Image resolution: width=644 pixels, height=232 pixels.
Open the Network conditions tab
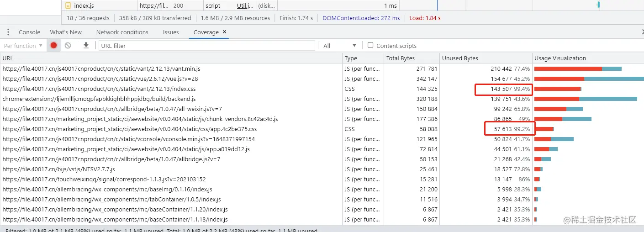pos(122,32)
